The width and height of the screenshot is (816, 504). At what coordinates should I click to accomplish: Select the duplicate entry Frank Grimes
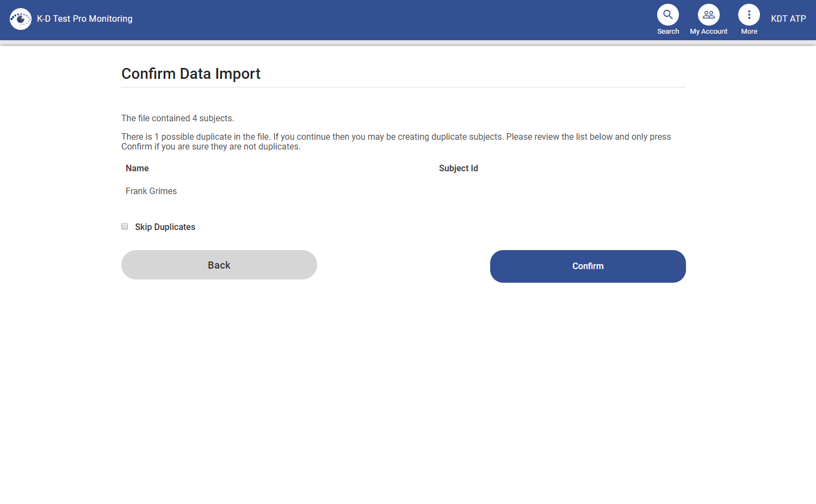point(151,191)
